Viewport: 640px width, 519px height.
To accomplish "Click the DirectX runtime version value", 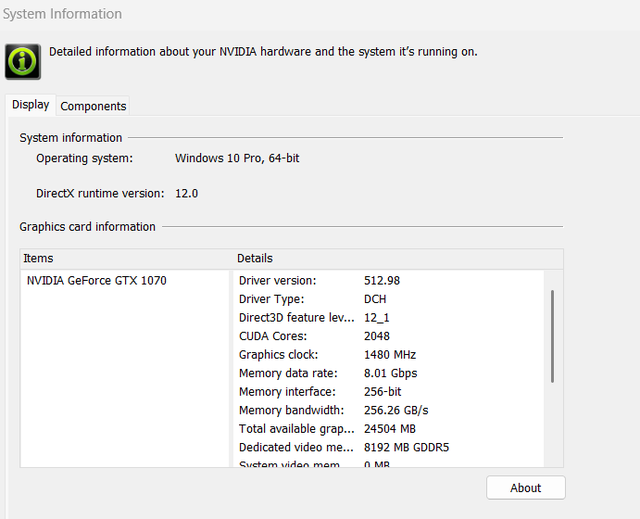I will pos(186,193).
